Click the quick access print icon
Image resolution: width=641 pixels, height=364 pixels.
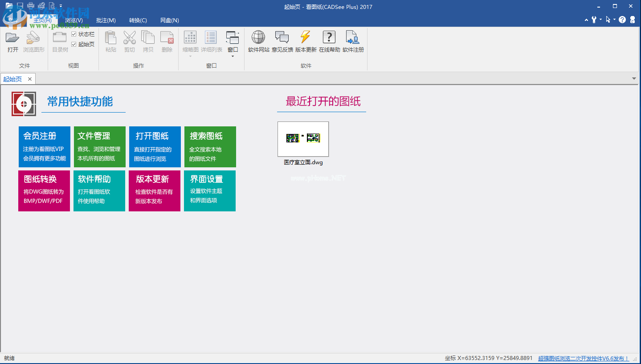[x=31, y=6]
